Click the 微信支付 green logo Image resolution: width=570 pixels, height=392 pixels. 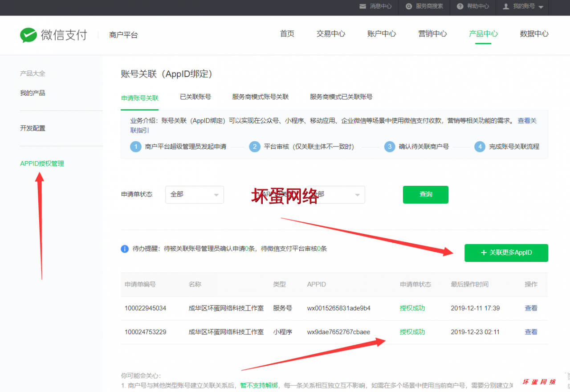tap(28, 35)
